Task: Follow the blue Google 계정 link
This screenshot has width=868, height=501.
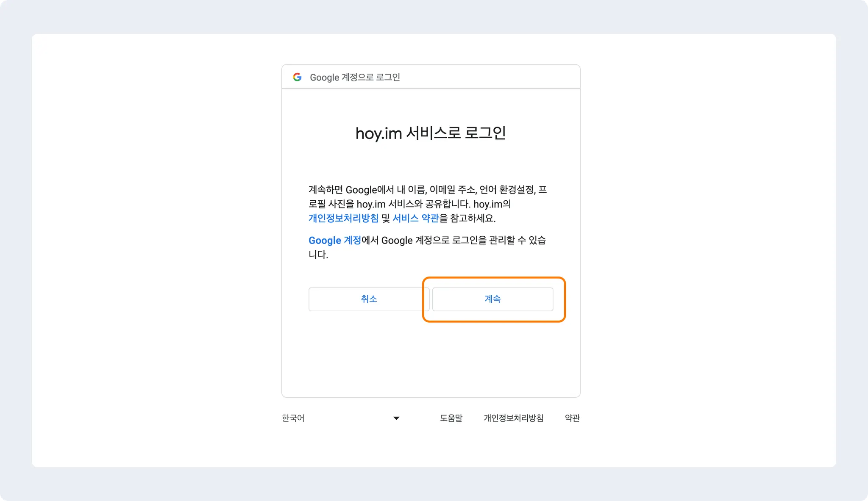Action: 334,241
